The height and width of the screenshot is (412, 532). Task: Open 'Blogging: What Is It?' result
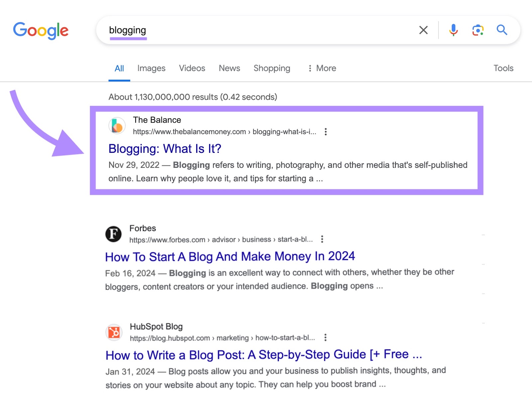click(165, 149)
